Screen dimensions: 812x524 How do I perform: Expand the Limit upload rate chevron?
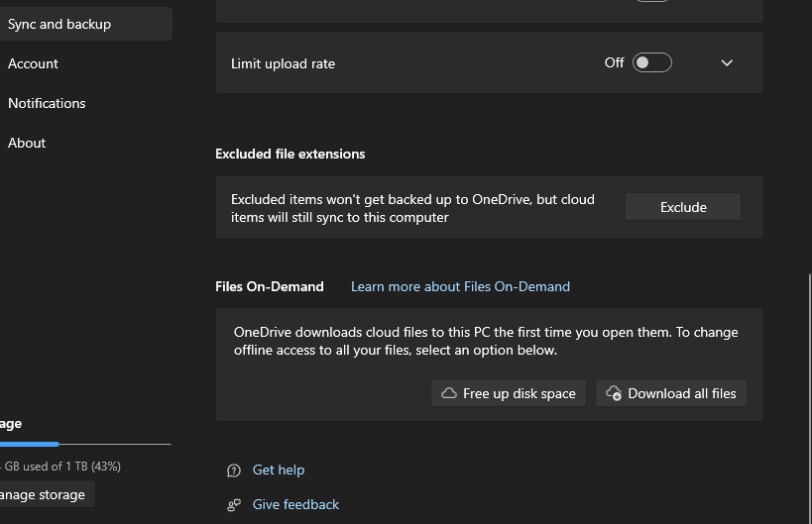pyautogui.click(x=727, y=63)
